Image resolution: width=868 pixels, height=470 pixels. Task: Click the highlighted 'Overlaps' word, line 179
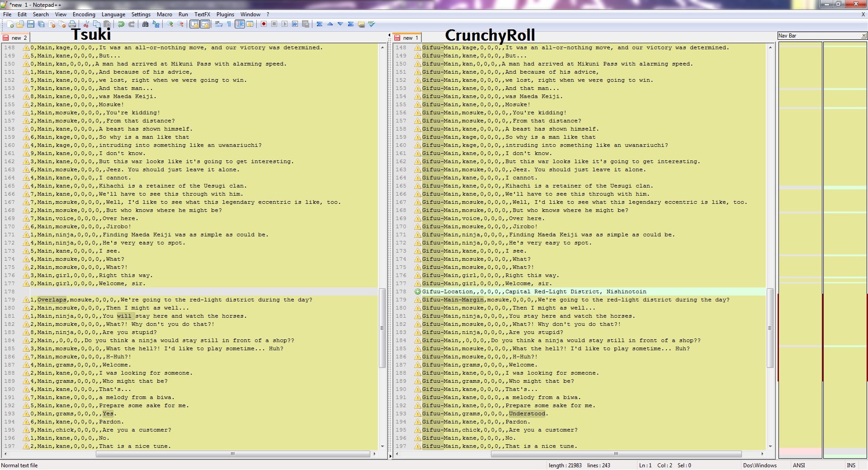(52, 300)
